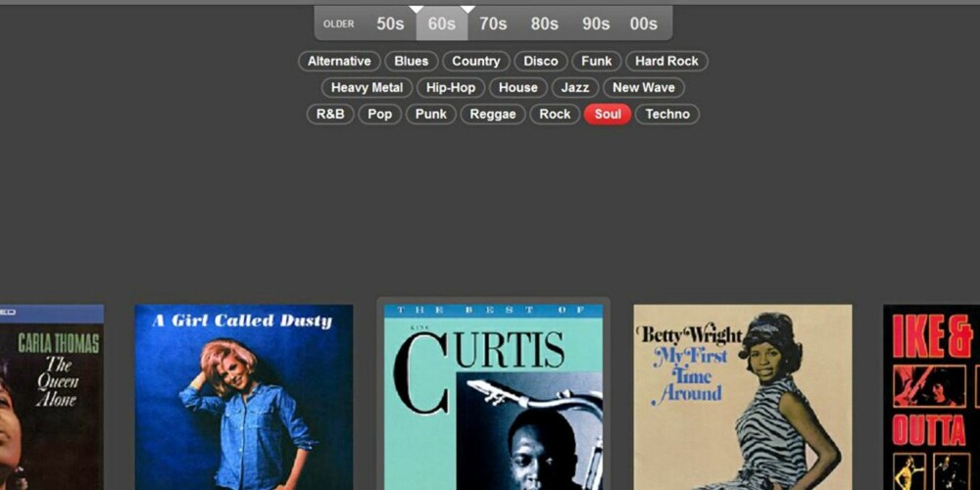Select the 60s decade tab

(x=442, y=24)
